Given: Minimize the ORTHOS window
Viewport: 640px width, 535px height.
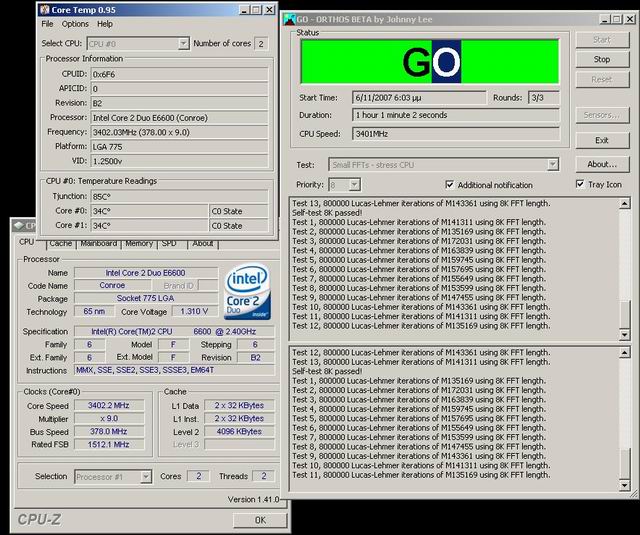Looking at the screenshot, I should [605, 19].
